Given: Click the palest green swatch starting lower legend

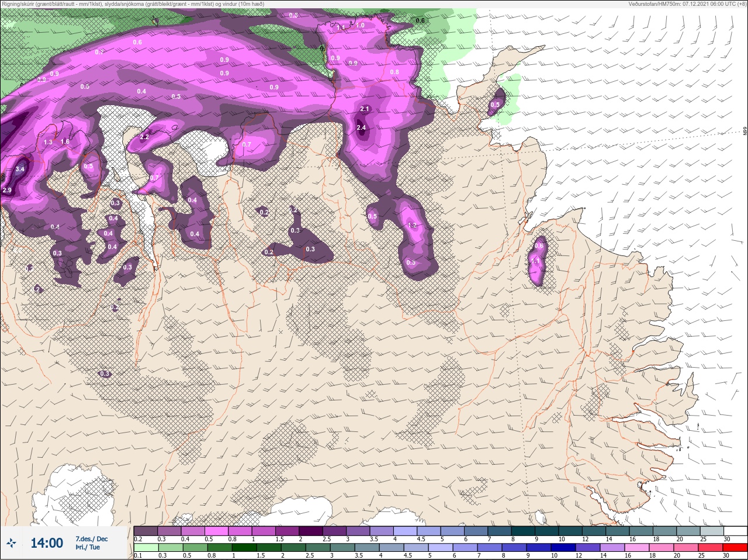Looking at the screenshot, I should tap(146, 548).
